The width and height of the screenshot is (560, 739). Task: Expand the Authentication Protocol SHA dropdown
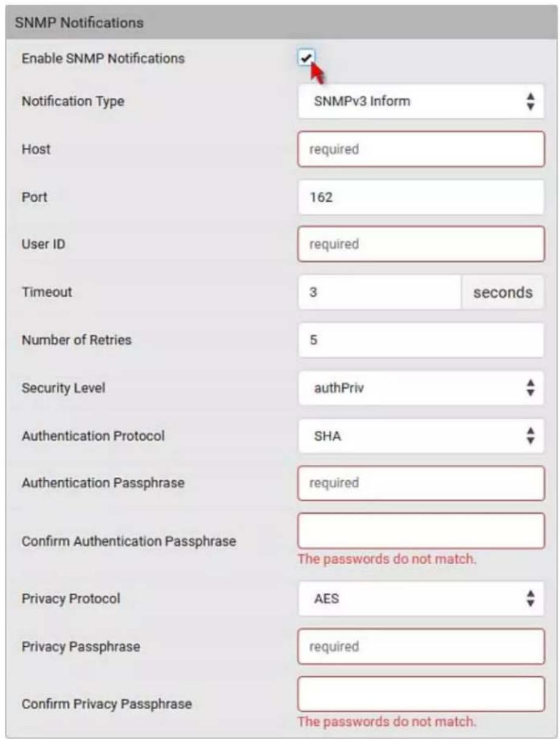(421, 436)
